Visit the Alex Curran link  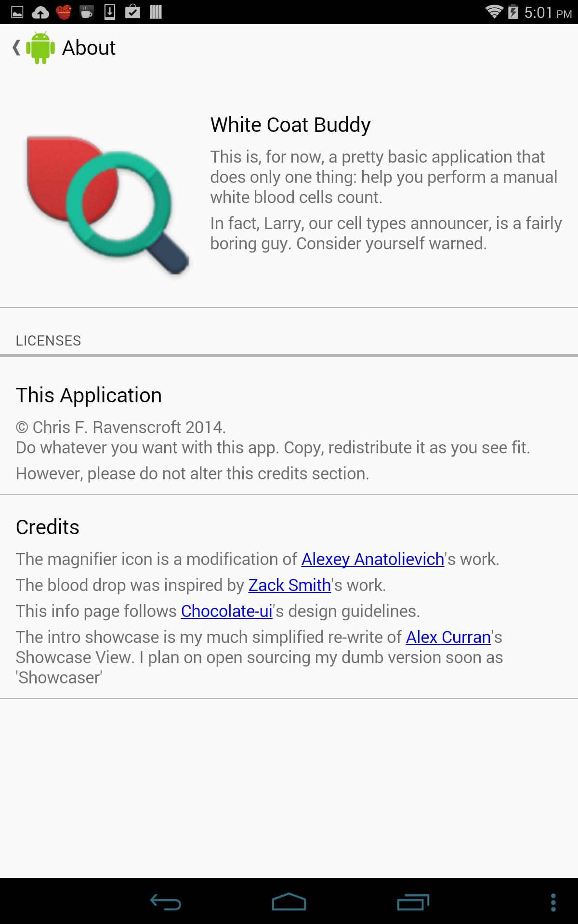coord(448,637)
